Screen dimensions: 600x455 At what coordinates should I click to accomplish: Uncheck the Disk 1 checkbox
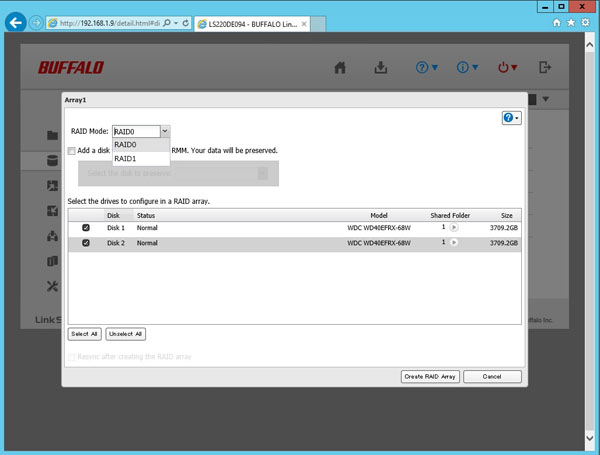pos(86,228)
